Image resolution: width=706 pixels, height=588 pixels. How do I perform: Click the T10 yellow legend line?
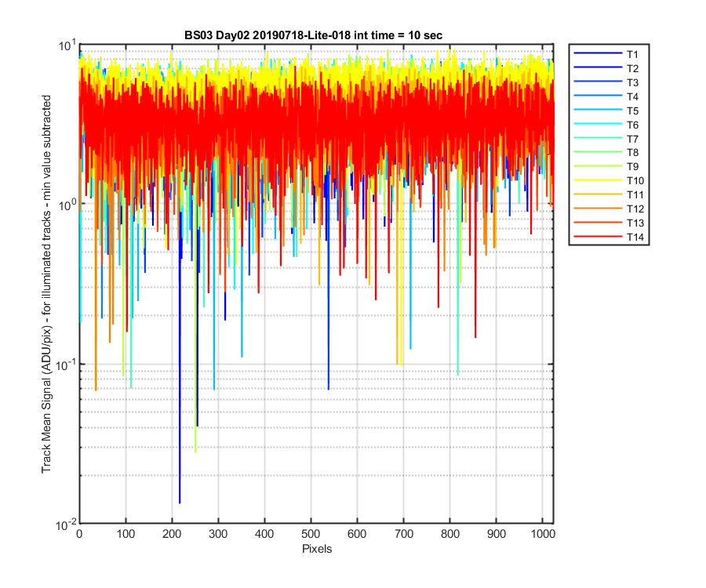point(598,180)
